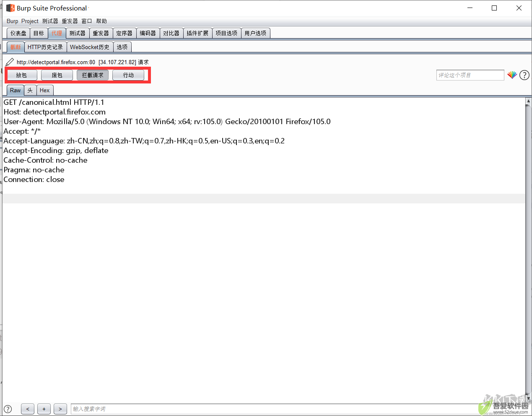This screenshot has height=416, width=532.
Task: Open the 帮助 help menu
Action: pyautogui.click(x=101, y=21)
